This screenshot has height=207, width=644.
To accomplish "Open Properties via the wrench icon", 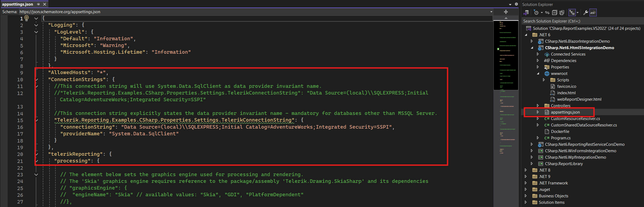I will click(586, 13).
